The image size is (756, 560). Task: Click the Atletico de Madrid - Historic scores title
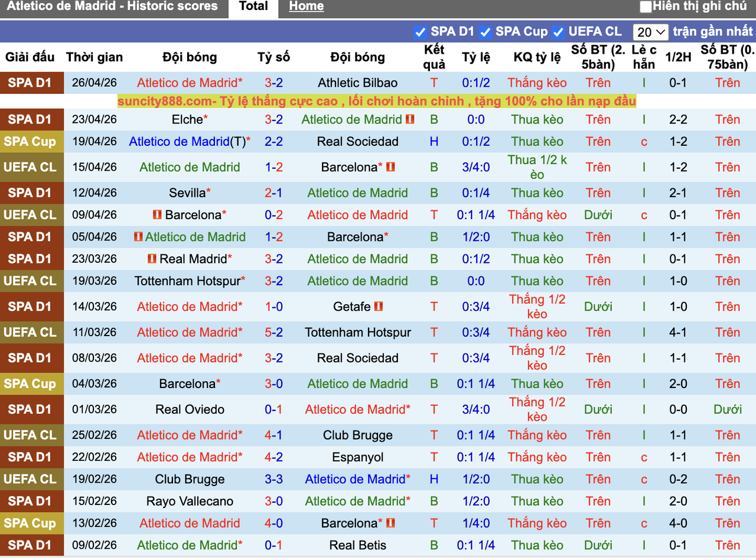[x=112, y=6]
